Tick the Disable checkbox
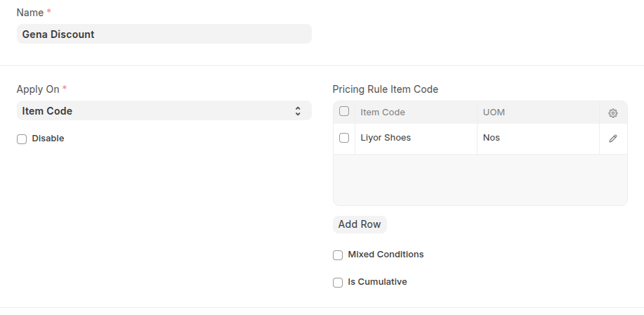 [x=22, y=139]
